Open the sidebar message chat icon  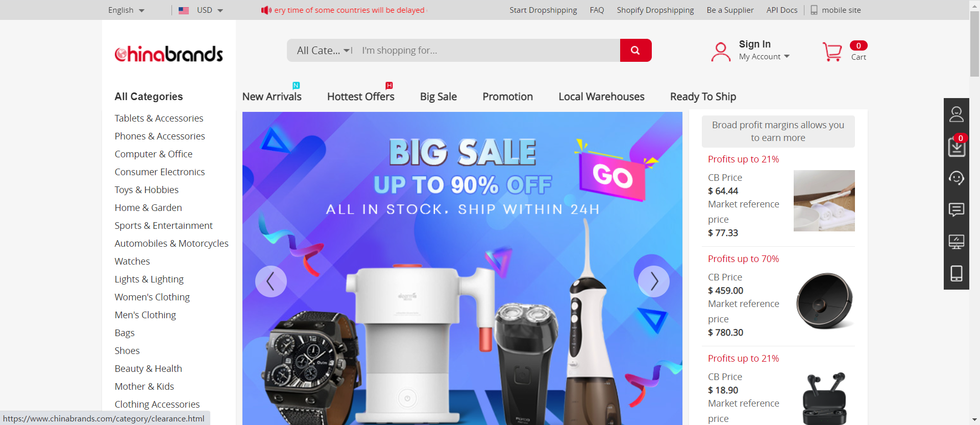click(956, 209)
